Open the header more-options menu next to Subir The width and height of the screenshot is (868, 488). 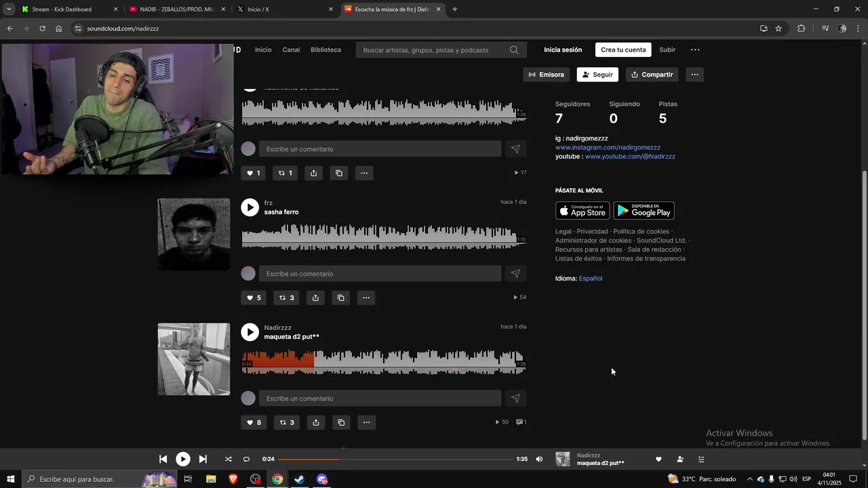point(695,49)
